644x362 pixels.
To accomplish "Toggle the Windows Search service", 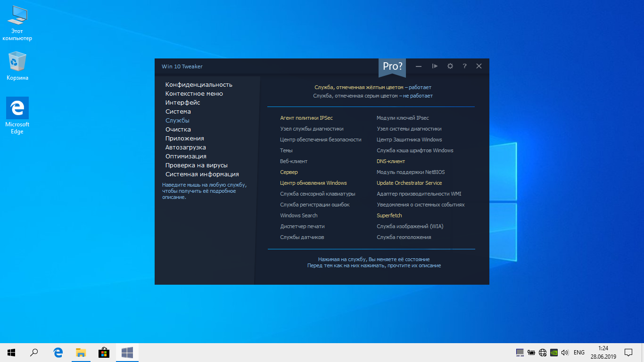I will [298, 215].
